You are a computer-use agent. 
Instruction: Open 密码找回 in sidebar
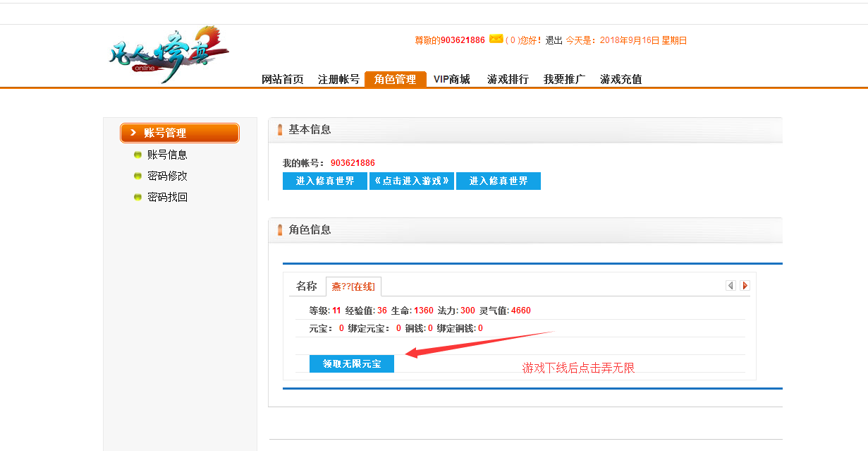[x=167, y=197]
